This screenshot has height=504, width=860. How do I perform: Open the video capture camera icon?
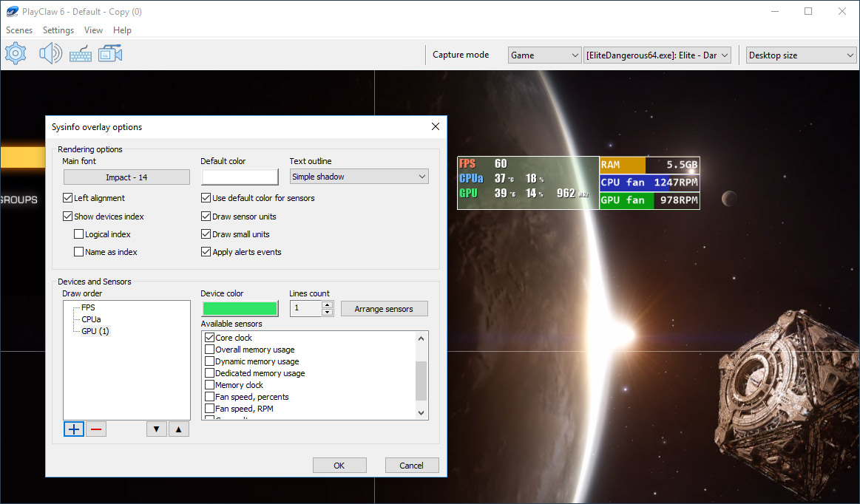(x=109, y=52)
